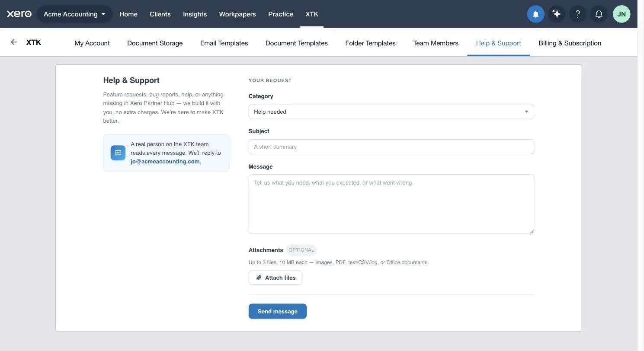This screenshot has height=351, width=644.
Task: Switch to the My Account tab
Action: tap(92, 43)
